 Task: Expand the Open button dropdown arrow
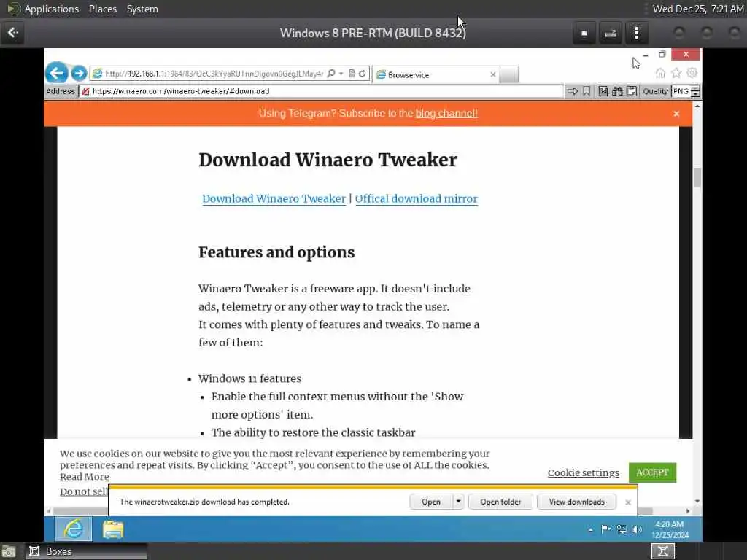coord(458,502)
